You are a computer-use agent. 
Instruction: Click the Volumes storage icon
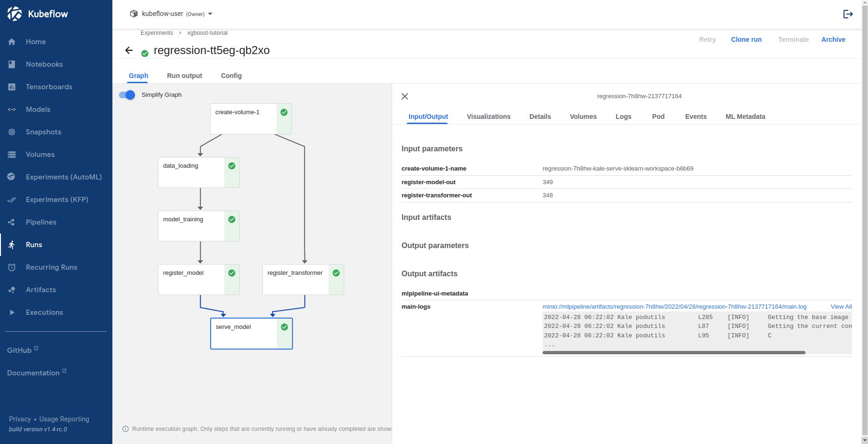pos(12,155)
